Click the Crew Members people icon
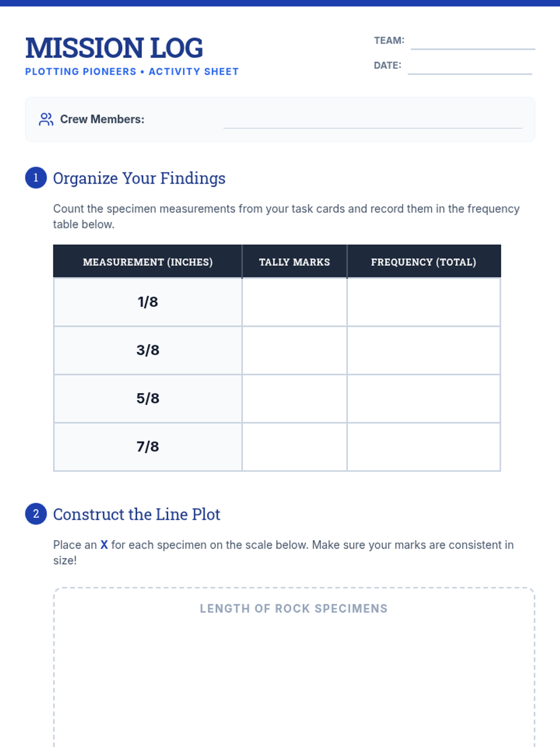 [46, 120]
